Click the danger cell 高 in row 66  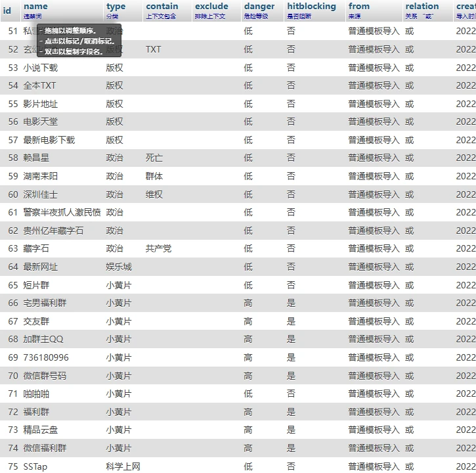click(x=248, y=303)
